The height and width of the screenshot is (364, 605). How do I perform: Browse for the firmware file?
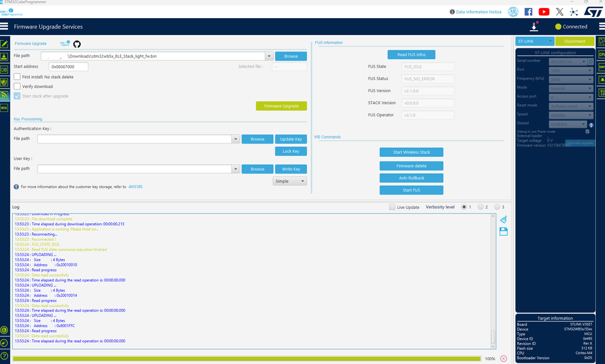[x=291, y=56]
